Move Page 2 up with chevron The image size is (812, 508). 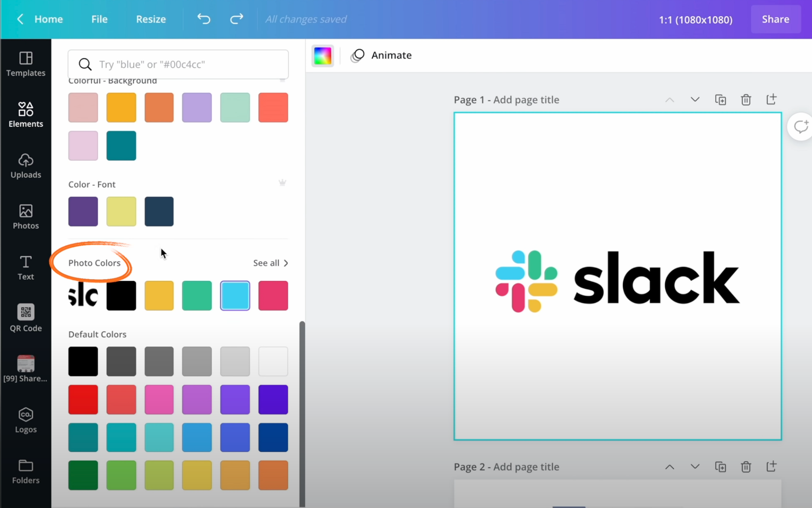pyautogui.click(x=669, y=467)
